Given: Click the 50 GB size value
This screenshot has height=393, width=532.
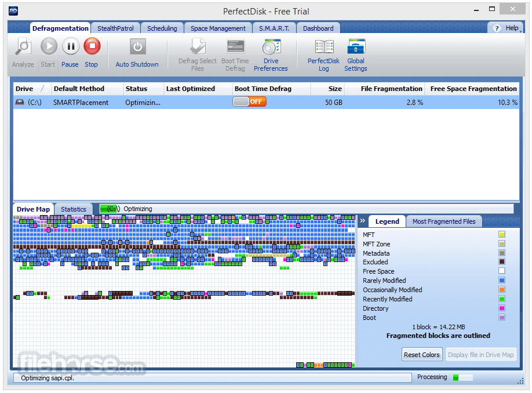Looking at the screenshot, I should point(334,102).
